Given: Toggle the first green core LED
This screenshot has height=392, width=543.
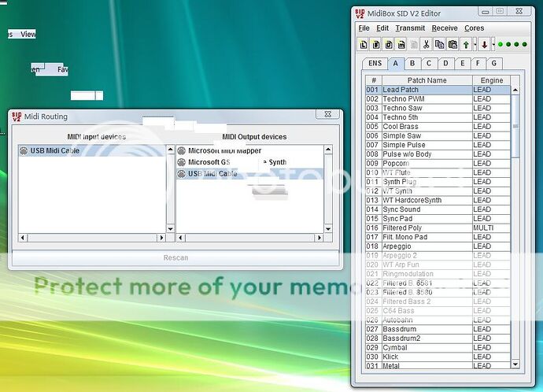Looking at the screenshot, I should tap(501, 44).
